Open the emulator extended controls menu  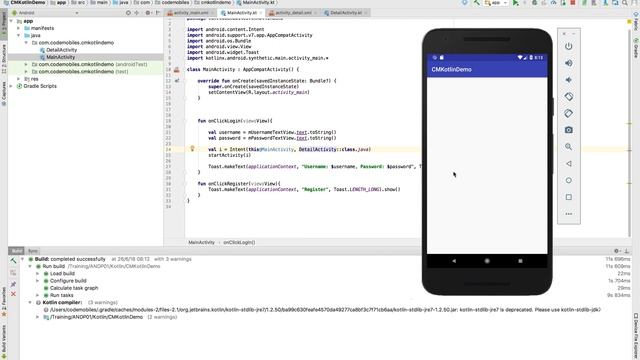click(x=569, y=214)
